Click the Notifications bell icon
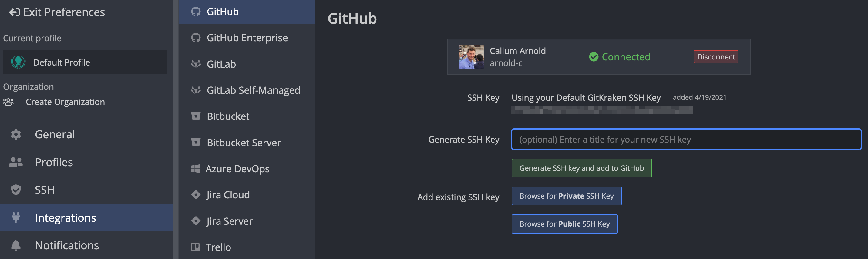Screen dimensions: 868x259 pos(16,245)
